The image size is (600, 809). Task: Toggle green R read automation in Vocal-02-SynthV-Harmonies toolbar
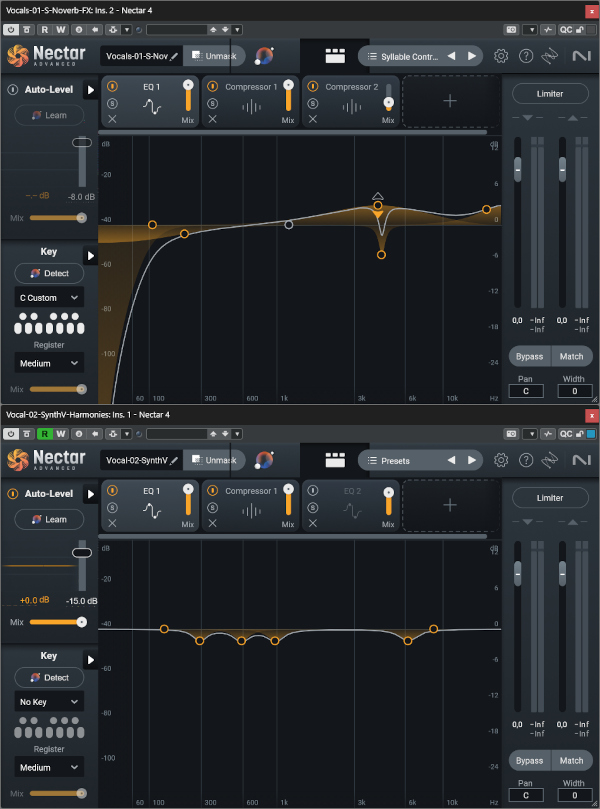click(x=44, y=434)
